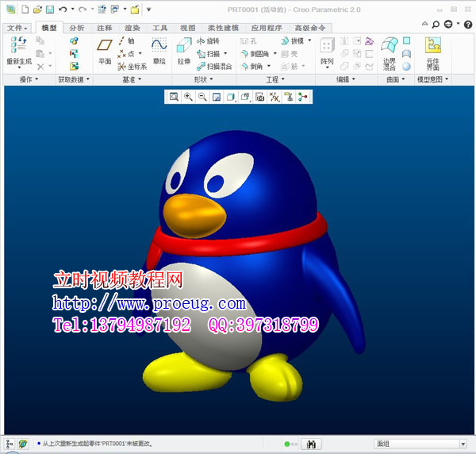Open the View Manager camera icon
Image resolution: width=476 pixels, height=454 pixels.
pyautogui.click(x=260, y=97)
